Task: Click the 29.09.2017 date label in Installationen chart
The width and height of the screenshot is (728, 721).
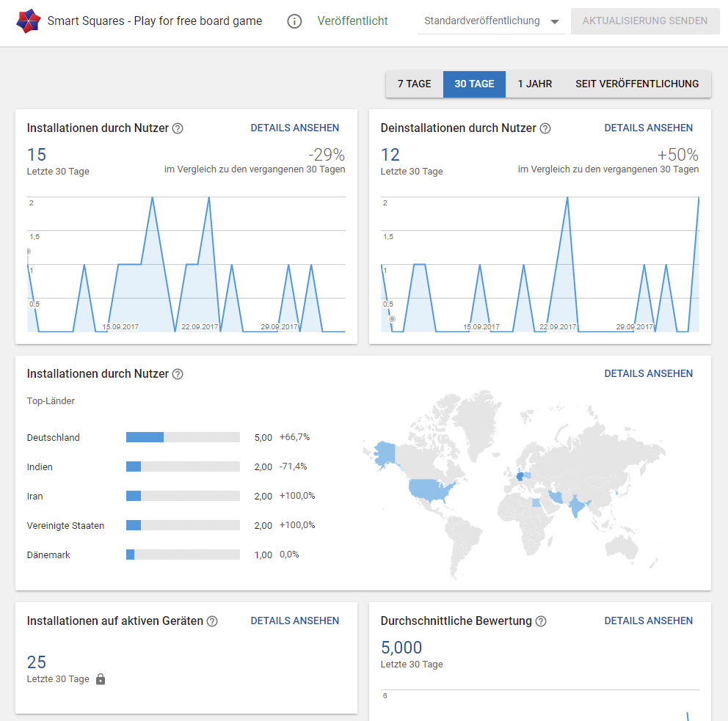Action: pyautogui.click(x=279, y=326)
